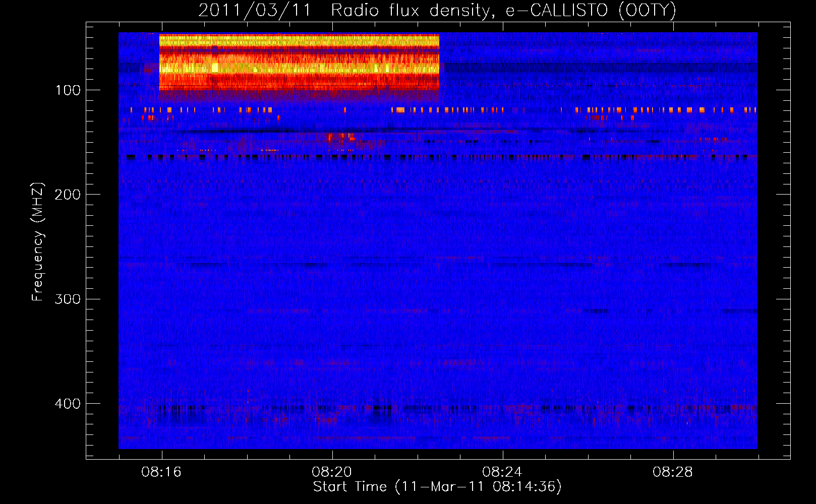
Task: Click the 08:16 time tick label
Action: pos(161,472)
